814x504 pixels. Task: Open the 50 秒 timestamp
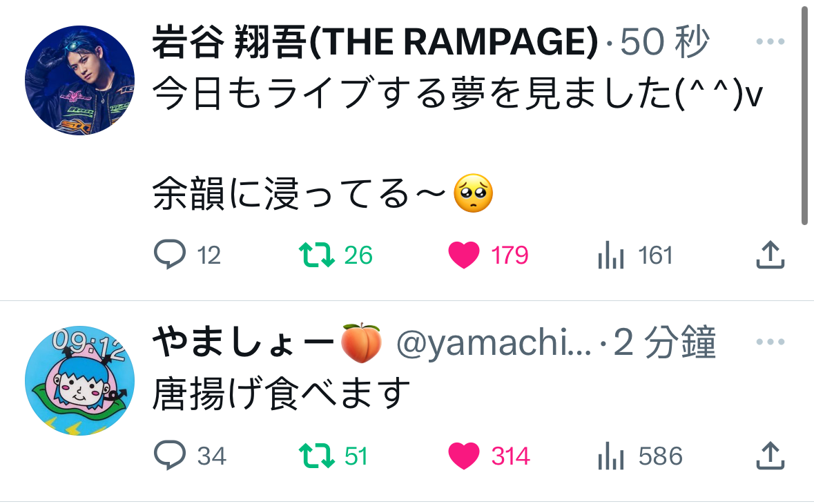(664, 41)
